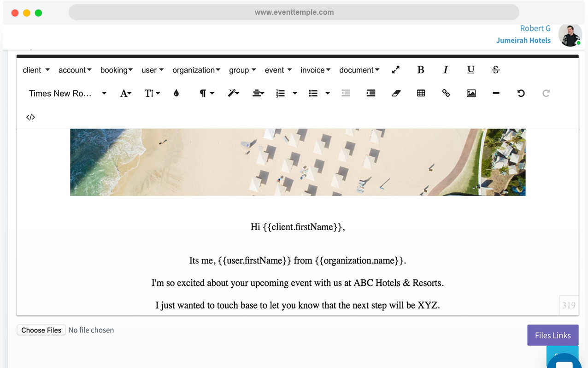Insert a horizontal line
Screen dimensions: 588x368
tap(496, 93)
